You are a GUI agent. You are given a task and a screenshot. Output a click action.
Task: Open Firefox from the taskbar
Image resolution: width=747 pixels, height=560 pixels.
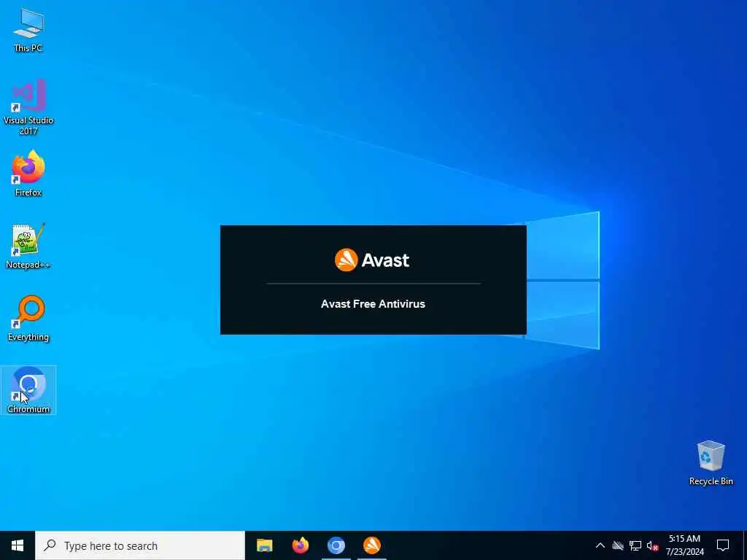300,545
